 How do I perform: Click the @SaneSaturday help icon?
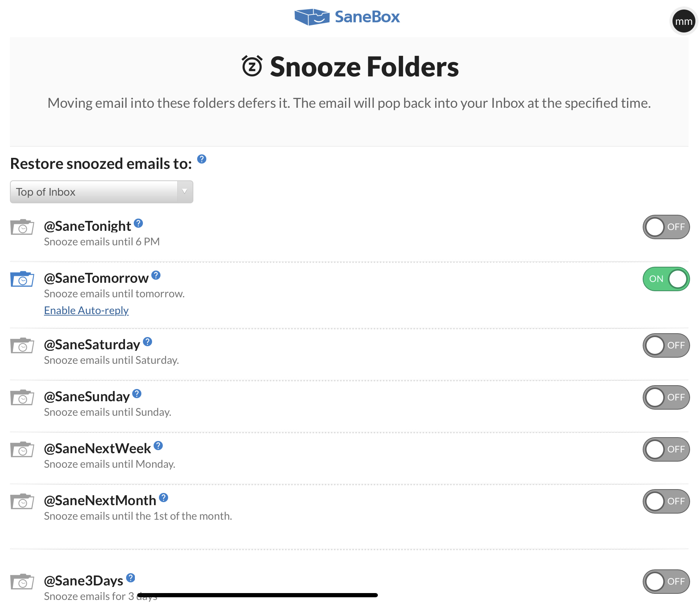147,342
